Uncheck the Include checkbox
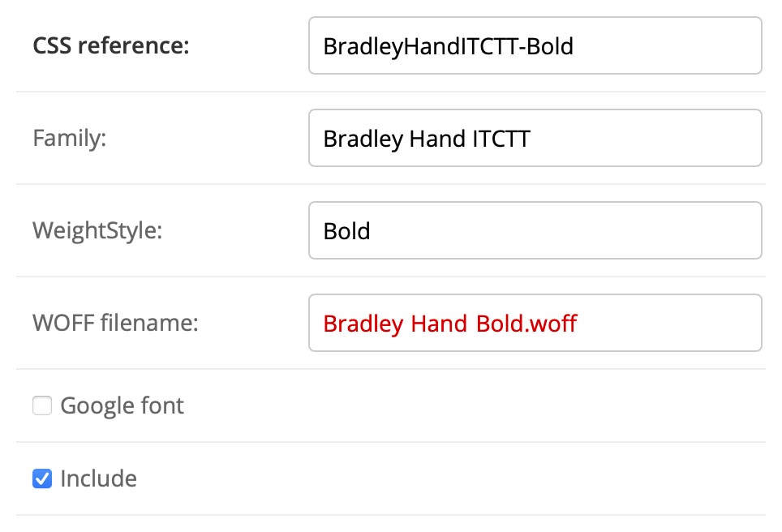This screenshot has height=532, width=782. click(42, 479)
